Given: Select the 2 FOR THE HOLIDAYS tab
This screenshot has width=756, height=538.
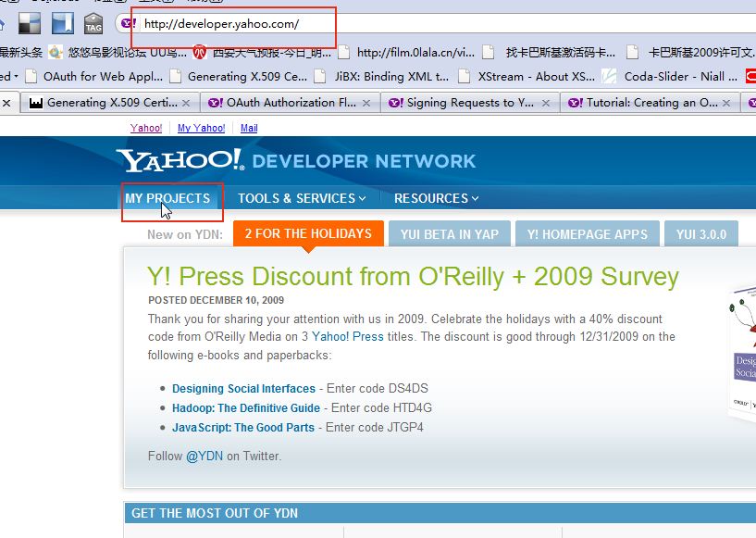Looking at the screenshot, I should 308,233.
